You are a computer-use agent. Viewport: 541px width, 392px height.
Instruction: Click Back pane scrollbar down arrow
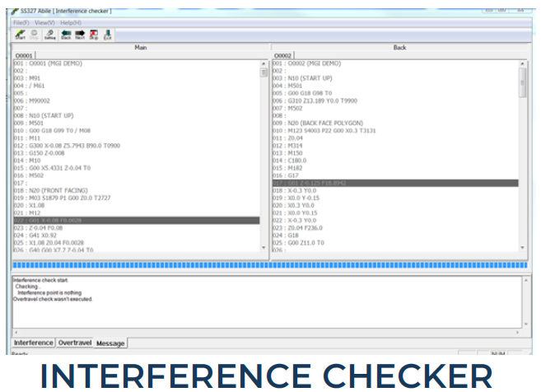click(x=523, y=247)
